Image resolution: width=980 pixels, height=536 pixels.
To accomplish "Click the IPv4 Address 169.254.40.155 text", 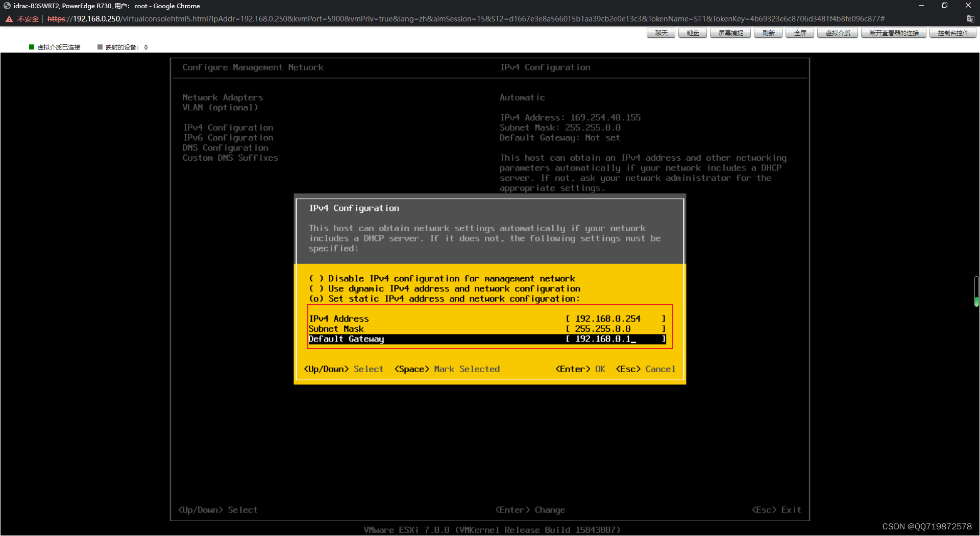I will 570,117.
